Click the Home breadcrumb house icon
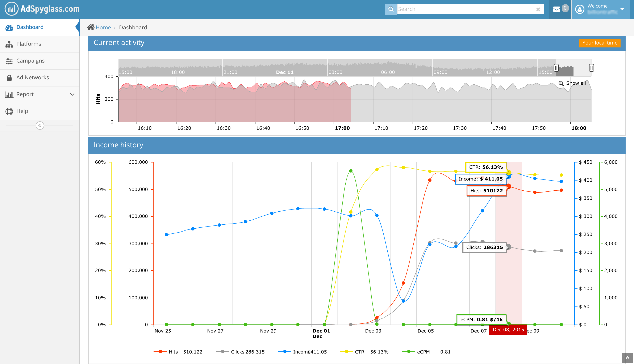The width and height of the screenshot is (634, 364). point(91,27)
